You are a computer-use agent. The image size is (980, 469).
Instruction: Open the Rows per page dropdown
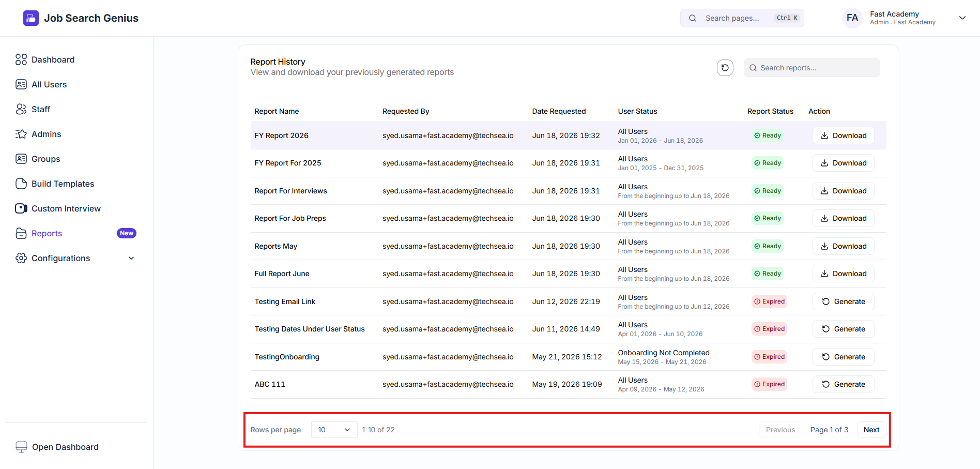[334, 430]
